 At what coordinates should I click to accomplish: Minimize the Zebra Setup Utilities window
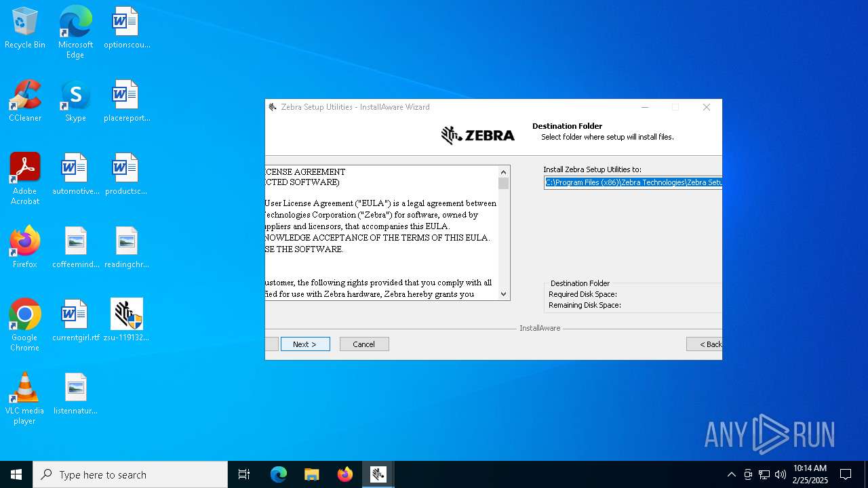coord(645,107)
